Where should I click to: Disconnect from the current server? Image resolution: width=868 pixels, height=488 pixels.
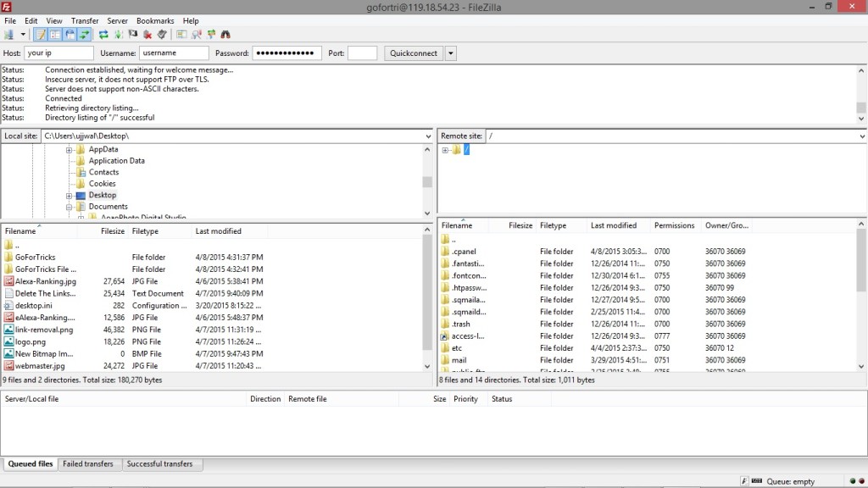coord(147,34)
